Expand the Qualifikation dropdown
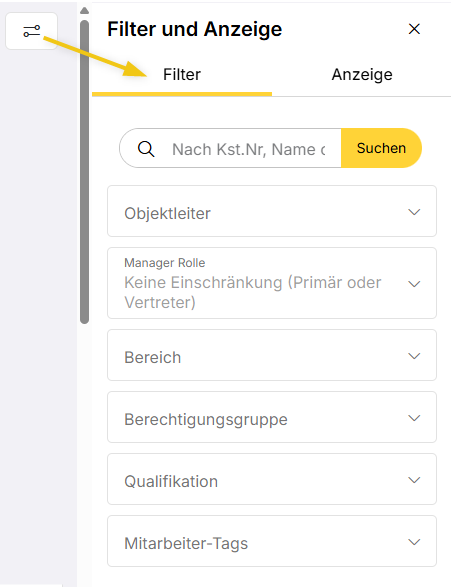This screenshot has width=451, height=587. 272,479
